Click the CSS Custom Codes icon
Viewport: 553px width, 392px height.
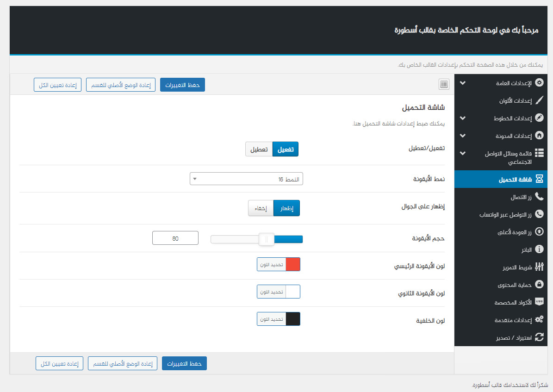tap(539, 302)
